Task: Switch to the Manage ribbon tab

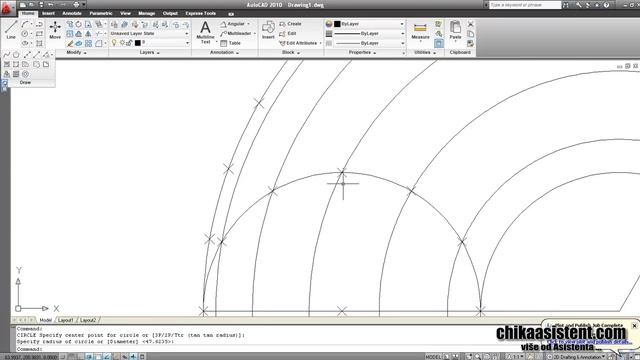Action: [146, 13]
